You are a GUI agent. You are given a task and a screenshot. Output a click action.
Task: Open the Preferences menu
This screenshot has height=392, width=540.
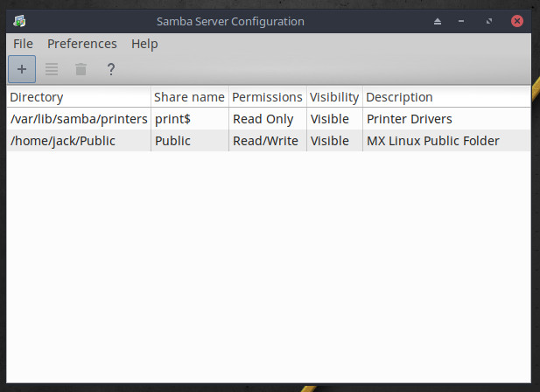81,44
